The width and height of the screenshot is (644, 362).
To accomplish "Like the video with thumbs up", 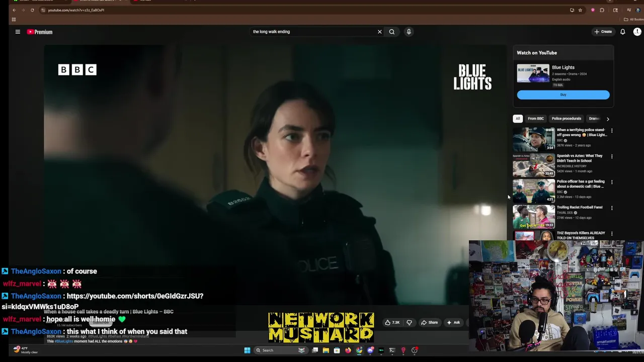I will (393, 322).
